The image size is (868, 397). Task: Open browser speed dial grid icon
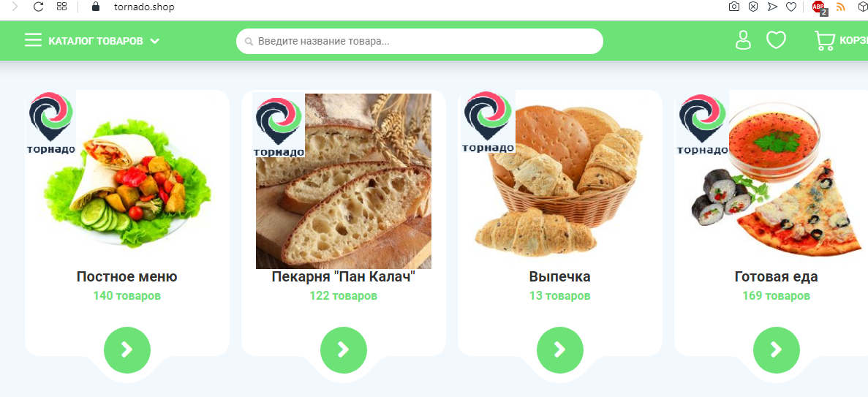[x=62, y=7]
